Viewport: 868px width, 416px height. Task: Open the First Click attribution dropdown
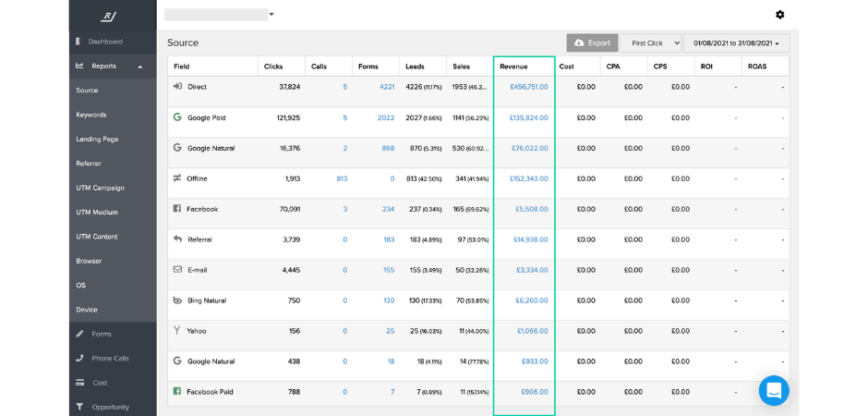(x=650, y=43)
